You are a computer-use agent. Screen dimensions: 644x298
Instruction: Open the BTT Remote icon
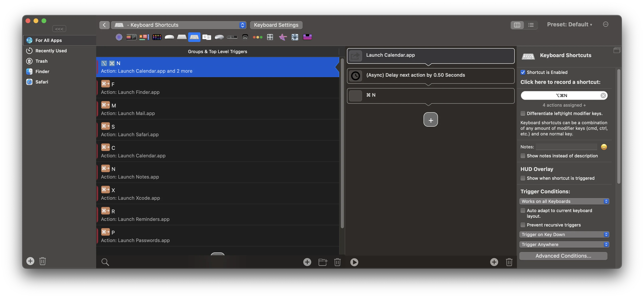(x=245, y=37)
